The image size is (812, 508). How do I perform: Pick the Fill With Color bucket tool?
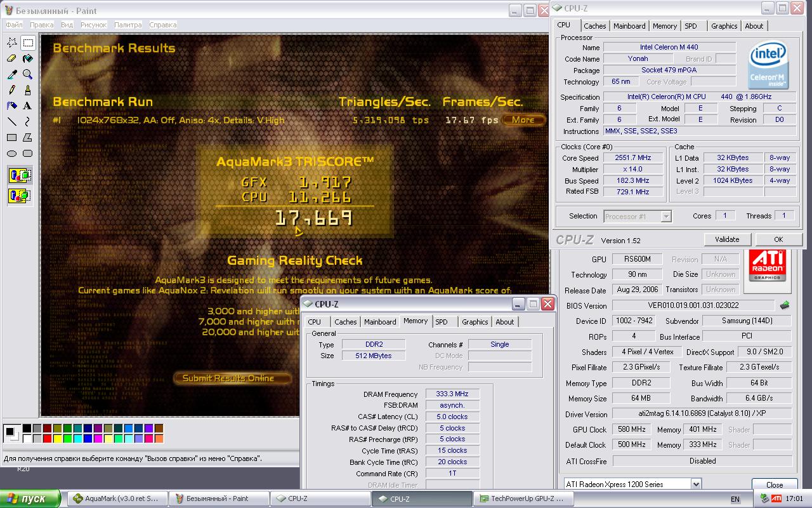tap(28, 58)
